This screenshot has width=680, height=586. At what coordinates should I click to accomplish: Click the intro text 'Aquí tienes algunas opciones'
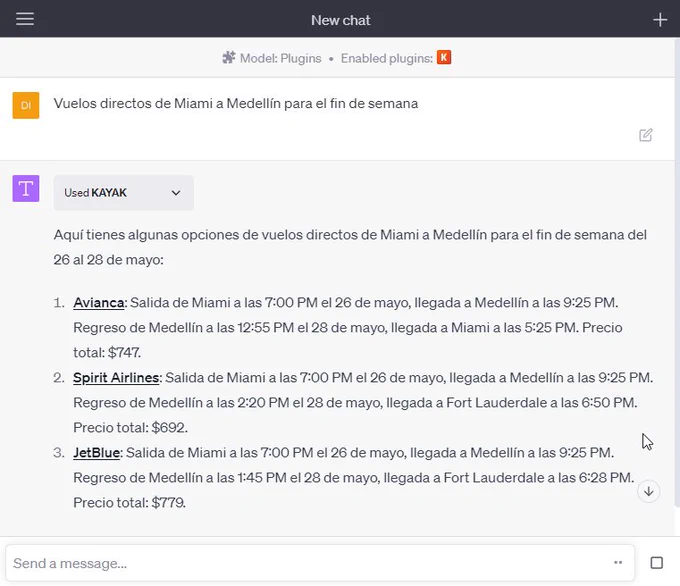[x=147, y=235]
